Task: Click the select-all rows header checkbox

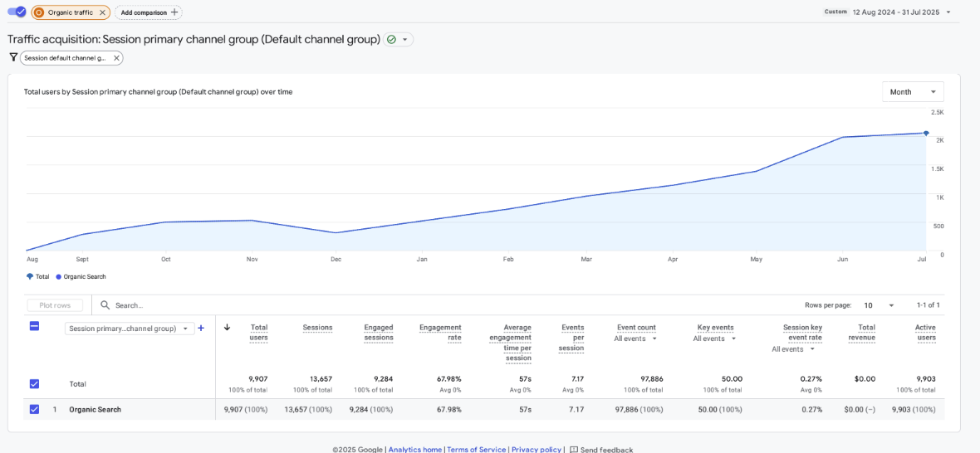Action: click(34, 326)
